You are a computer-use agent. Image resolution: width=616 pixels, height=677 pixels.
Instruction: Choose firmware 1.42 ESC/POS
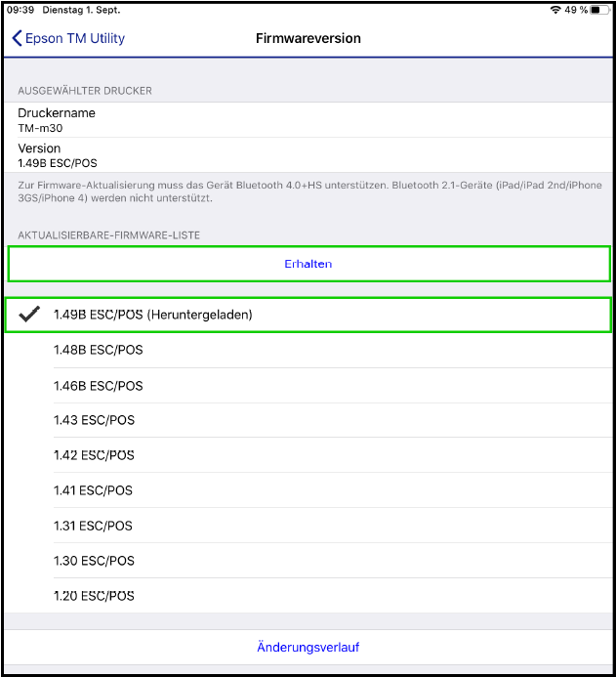pyautogui.click(x=308, y=455)
